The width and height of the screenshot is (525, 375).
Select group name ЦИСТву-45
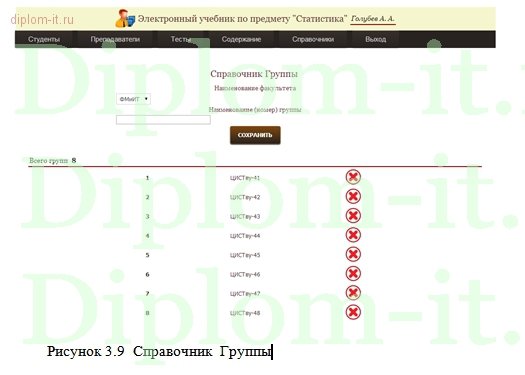tap(245, 255)
